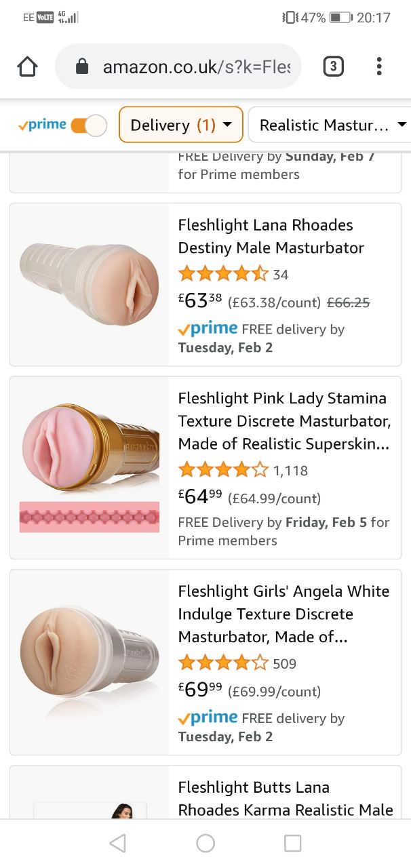Tap the browser home icon

click(27, 66)
